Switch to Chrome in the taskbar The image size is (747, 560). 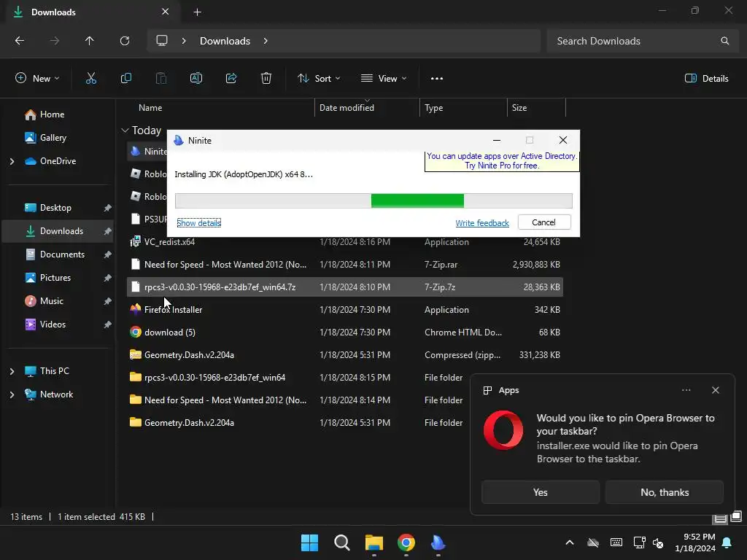[406, 542]
